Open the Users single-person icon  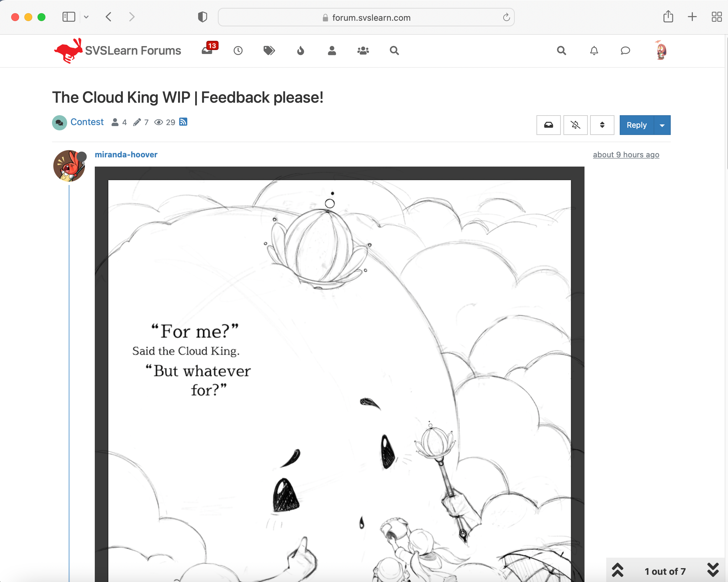[332, 51]
